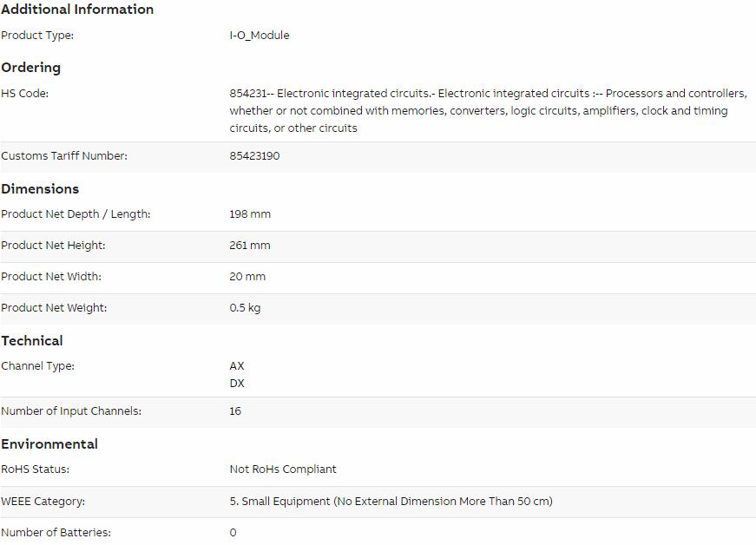Click the Environmental section heading
This screenshot has height=545, width=756.
point(49,443)
